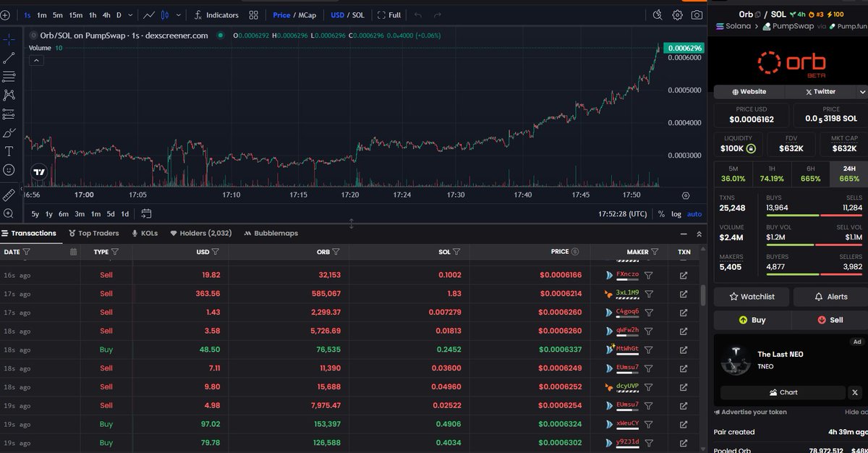
Task: Open the Indicators menu
Action: [216, 14]
